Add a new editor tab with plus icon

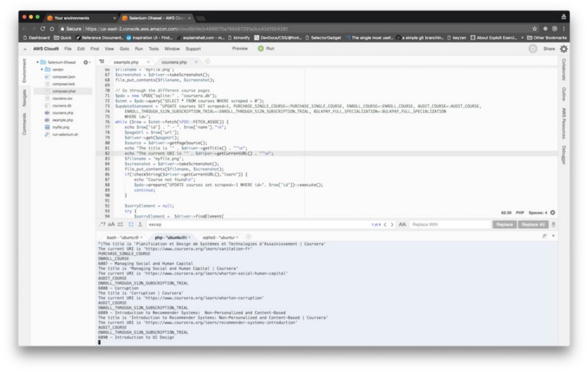pos(208,62)
